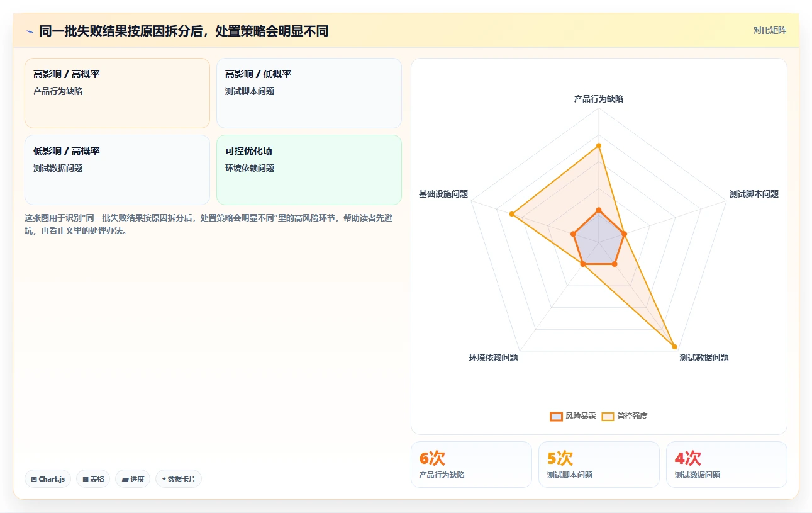812x513 pixels.
Task: Click the 进度 tag chip
Action: tap(133, 479)
